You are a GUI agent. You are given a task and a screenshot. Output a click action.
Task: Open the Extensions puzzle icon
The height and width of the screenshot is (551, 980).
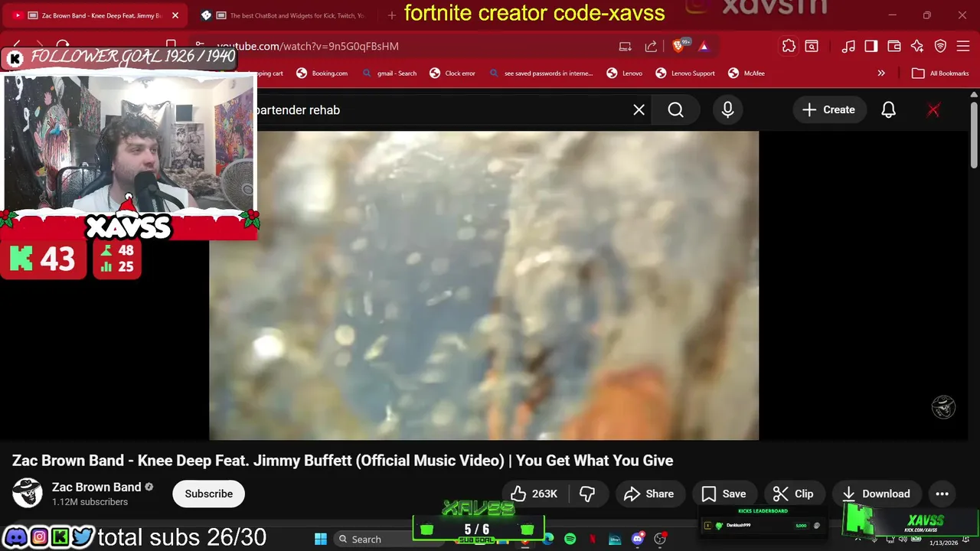coord(789,46)
